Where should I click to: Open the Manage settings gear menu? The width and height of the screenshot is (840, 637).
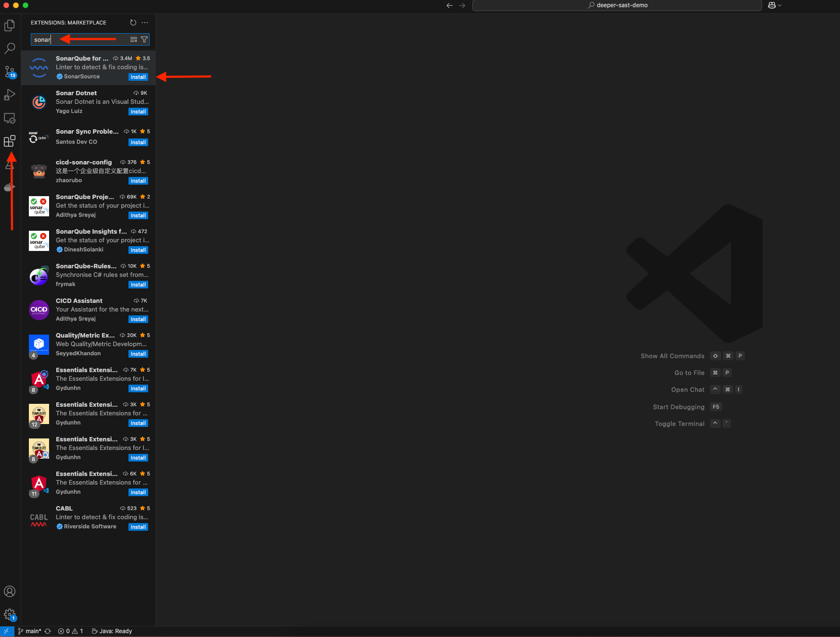coord(10,614)
